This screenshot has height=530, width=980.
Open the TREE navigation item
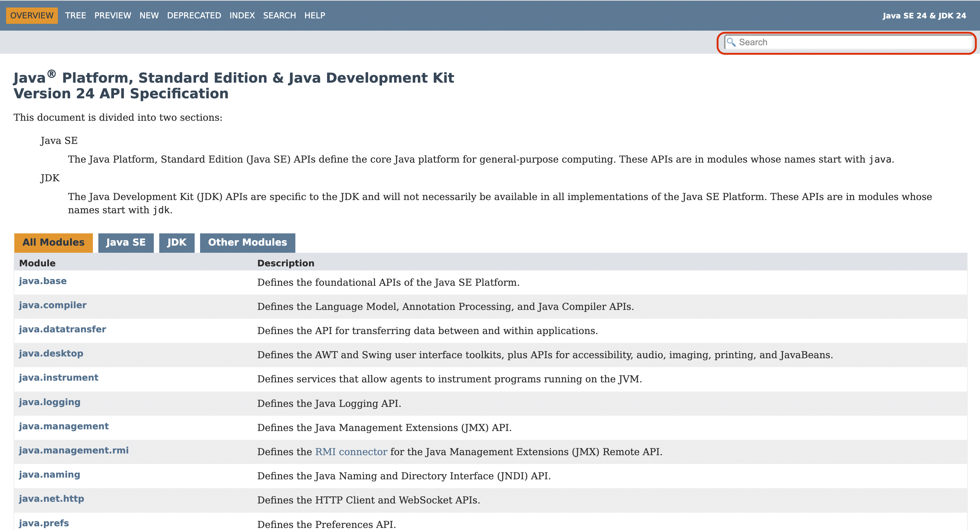point(75,16)
